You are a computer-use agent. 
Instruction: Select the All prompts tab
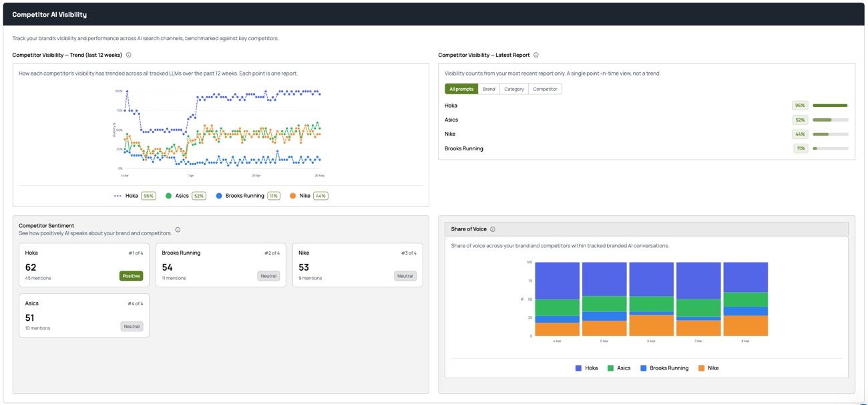(x=461, y=89)
